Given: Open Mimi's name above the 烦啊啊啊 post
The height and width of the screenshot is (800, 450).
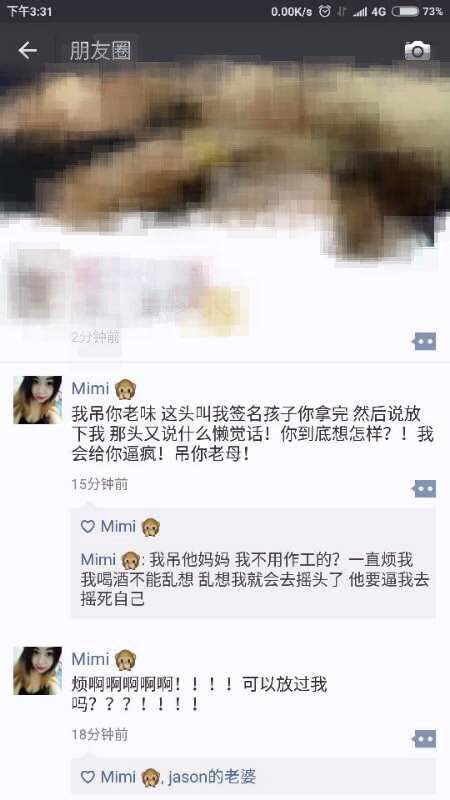Looking at the screenshot, I should point(90,659).
